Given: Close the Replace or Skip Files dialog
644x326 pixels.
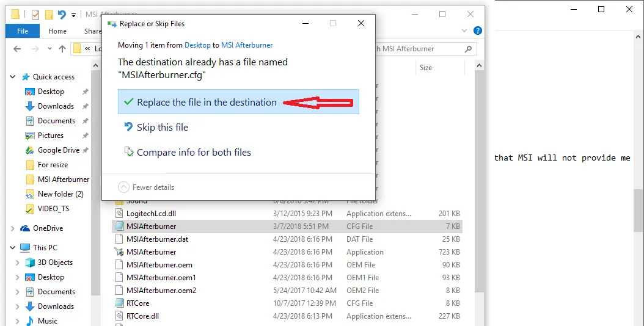Looking at the screenshot, I should pos(361,23).
